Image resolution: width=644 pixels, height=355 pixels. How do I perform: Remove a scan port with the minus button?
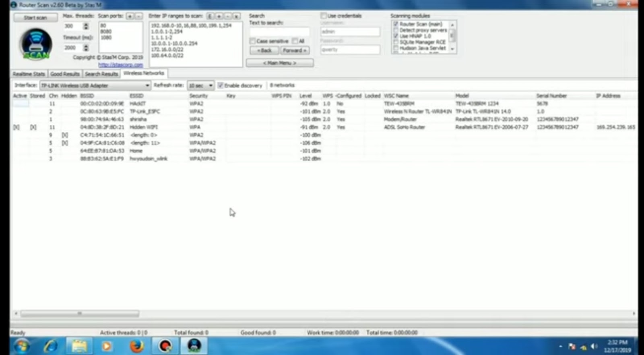tap(138, 16)
